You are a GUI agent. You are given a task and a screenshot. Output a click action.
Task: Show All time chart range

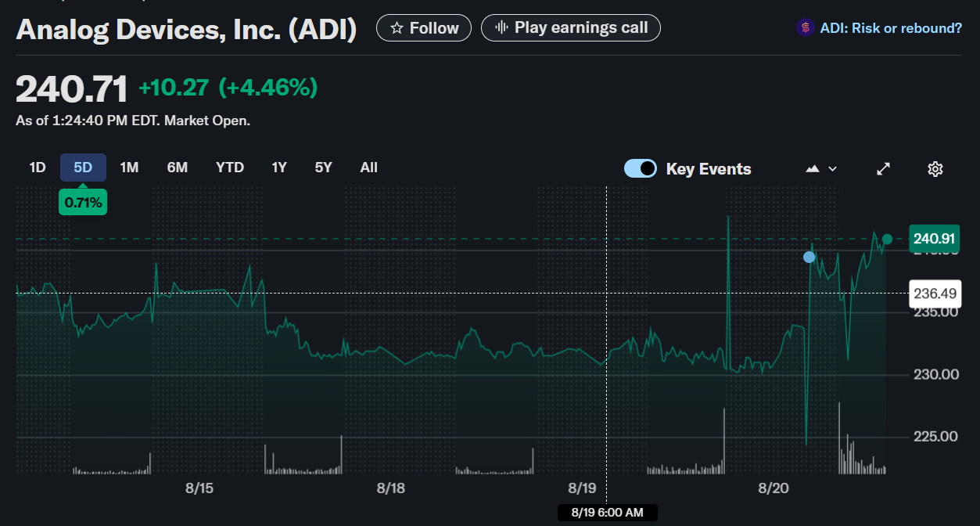click(369, 168)
